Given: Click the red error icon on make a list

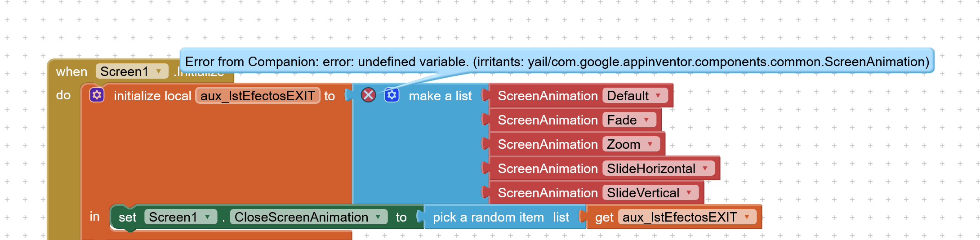Looking at the screenshot, I should click(368, 95).
